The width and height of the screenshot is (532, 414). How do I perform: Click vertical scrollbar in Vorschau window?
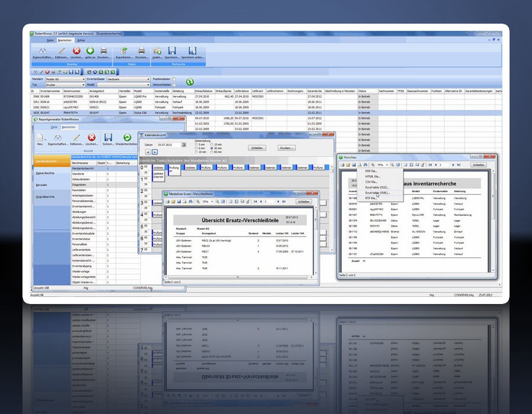pyautogui.click(x=493, y=221)
